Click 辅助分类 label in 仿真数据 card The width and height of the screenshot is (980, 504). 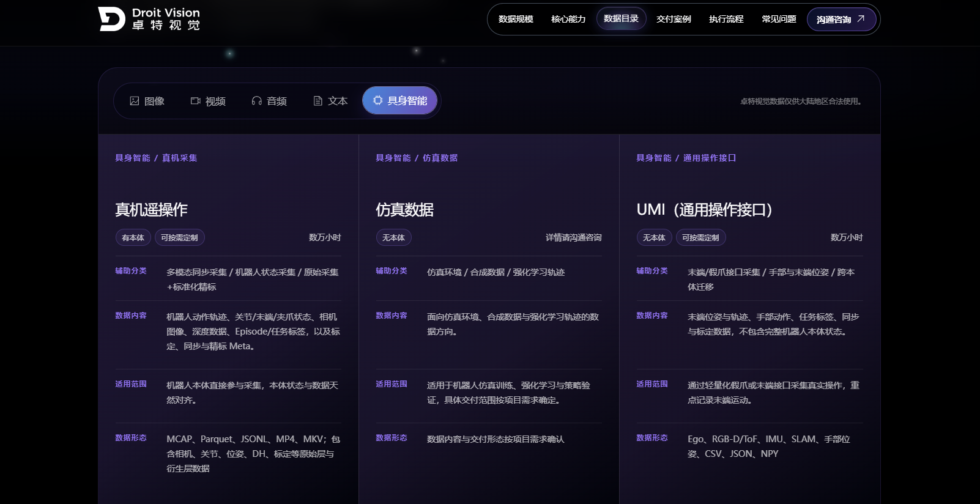[x=392, y=270]
